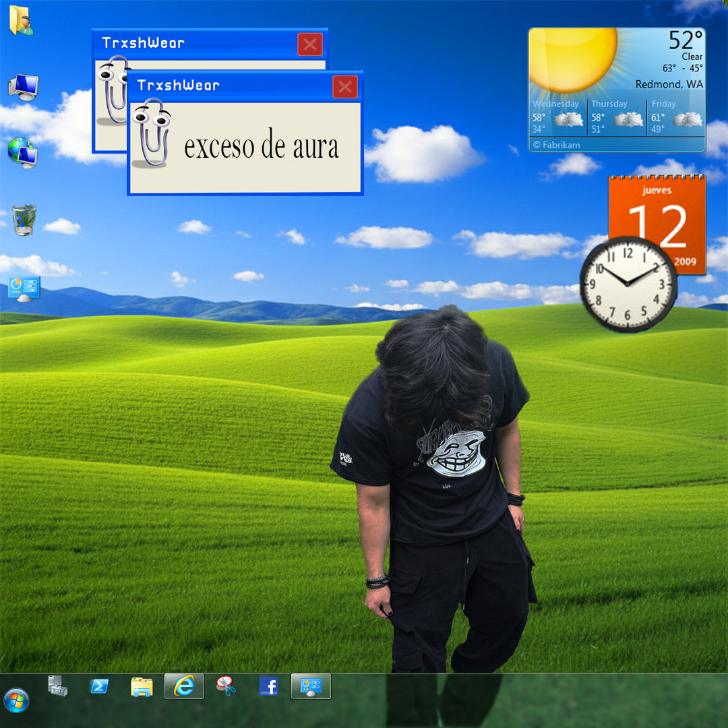
Task: Open the Computer desktop icon
Action: point(24,87)
